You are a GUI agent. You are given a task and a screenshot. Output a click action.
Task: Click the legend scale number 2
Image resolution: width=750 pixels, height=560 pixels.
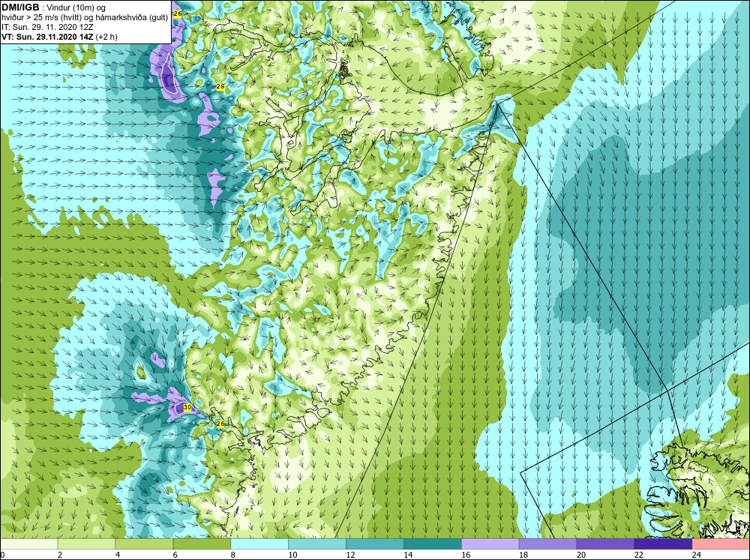click(60, 555)
